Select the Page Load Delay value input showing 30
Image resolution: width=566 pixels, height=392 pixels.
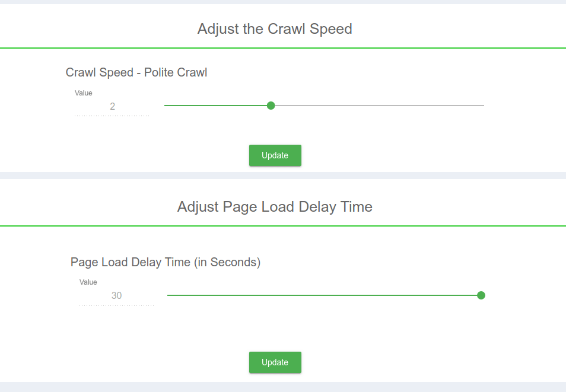coord(117,295)
